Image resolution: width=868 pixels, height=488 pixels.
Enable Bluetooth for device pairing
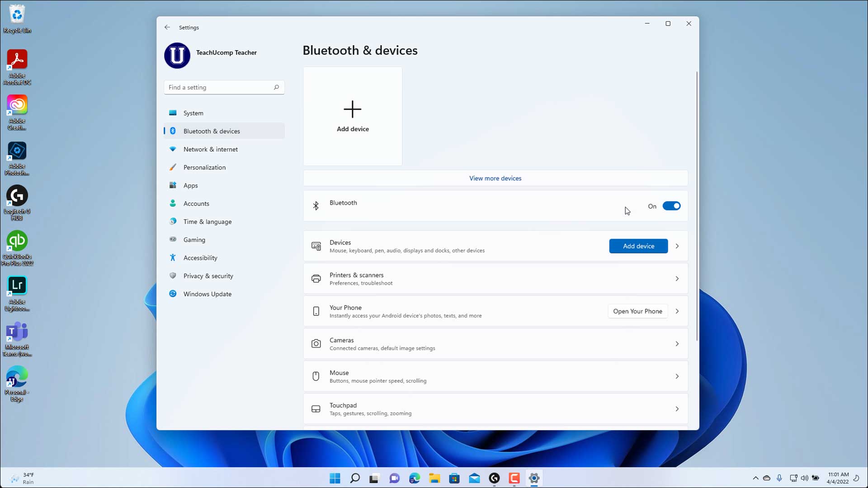(x=671, y=206)
